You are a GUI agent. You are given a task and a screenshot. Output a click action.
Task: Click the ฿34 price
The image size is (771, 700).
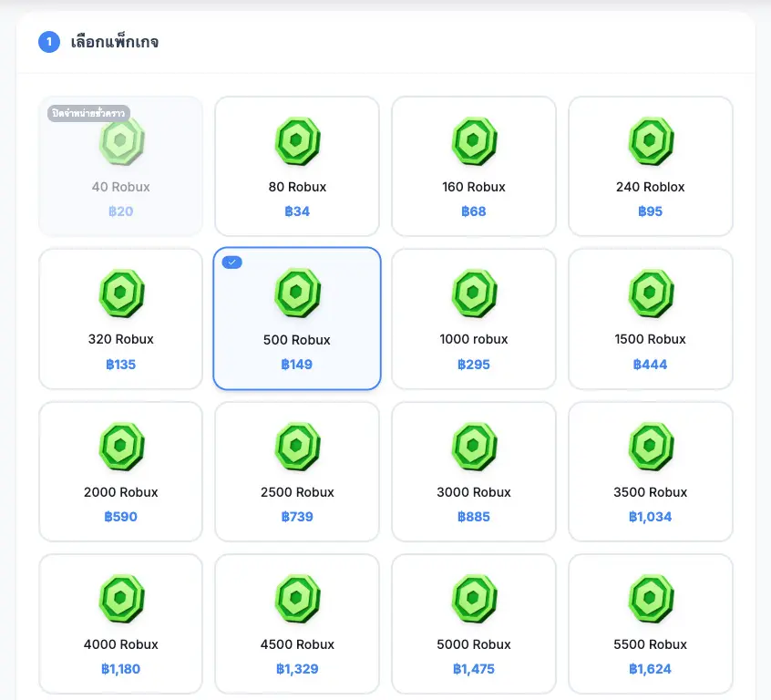tap(297, 211)
